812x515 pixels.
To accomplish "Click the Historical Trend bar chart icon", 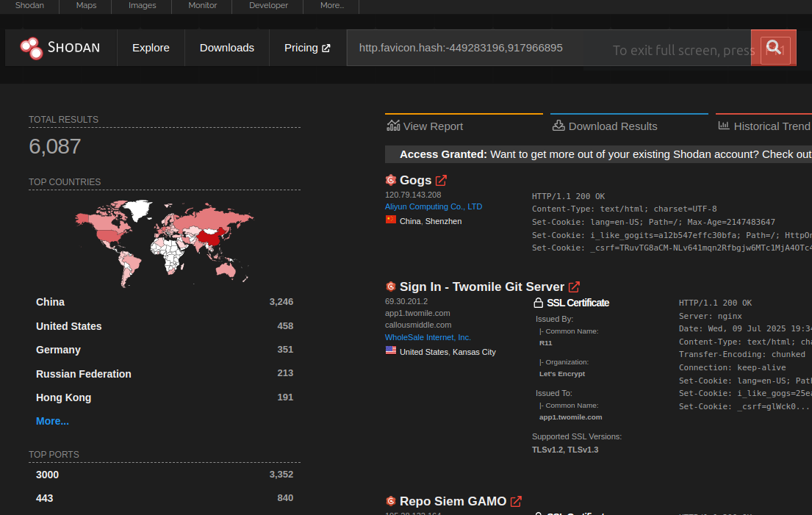I will (x=723, y=126).
